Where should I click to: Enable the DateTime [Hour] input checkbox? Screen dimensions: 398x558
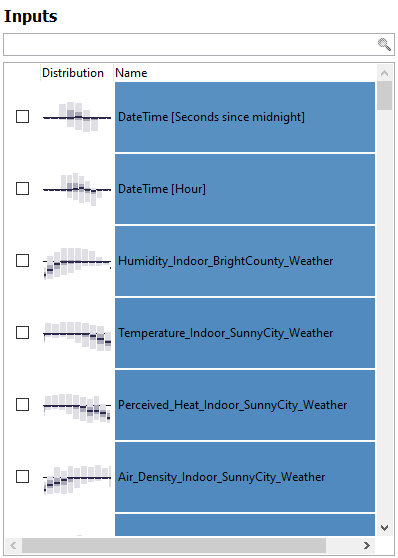tap(22, 189)
